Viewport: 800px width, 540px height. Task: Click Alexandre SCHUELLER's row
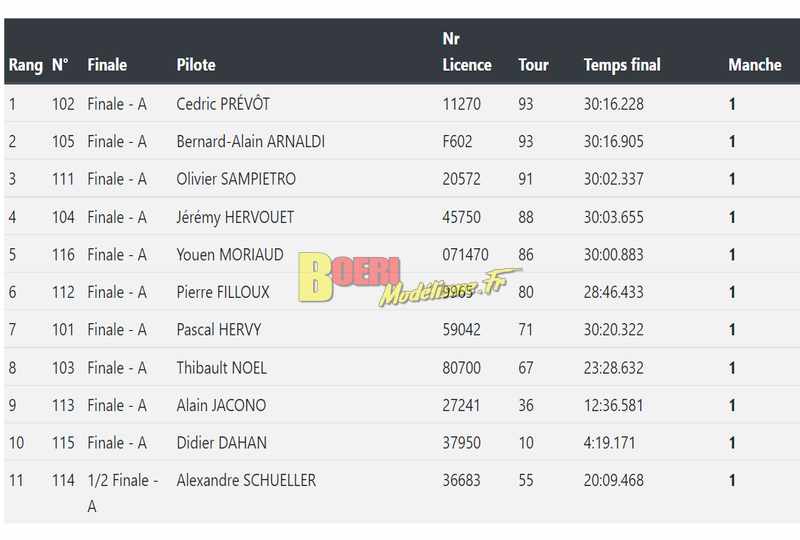coord(402,492)
